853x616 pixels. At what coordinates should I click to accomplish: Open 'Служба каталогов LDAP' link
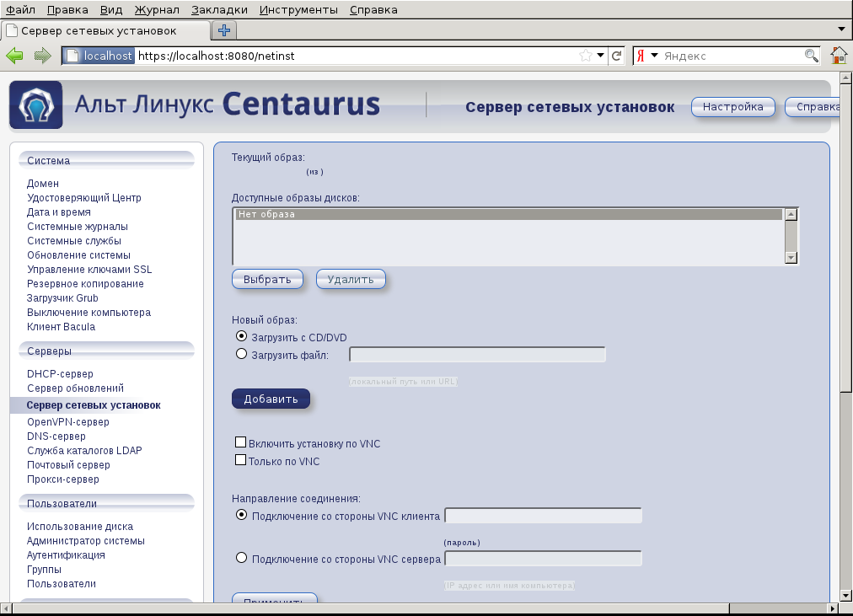[x=84, y=451]
